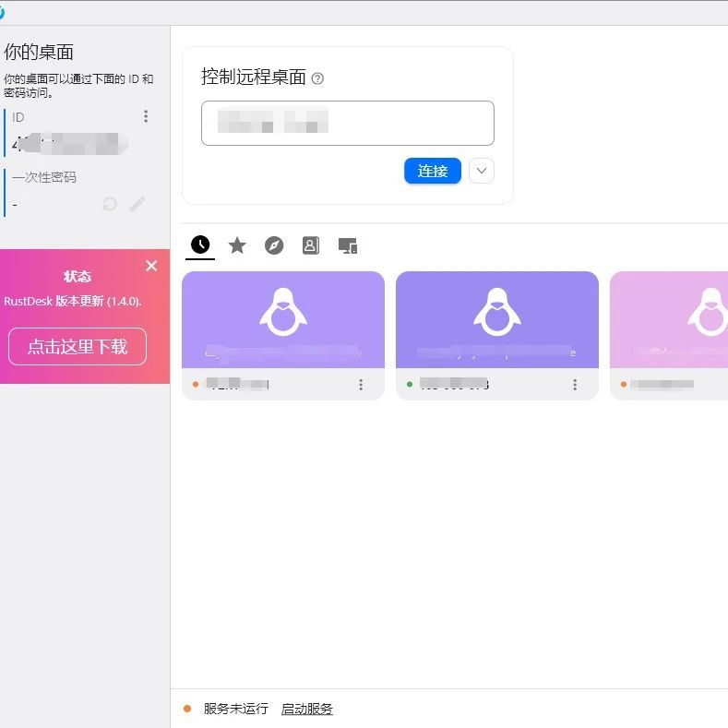Click the RustDesk 版本更新 (1.4.0) message

73,301
